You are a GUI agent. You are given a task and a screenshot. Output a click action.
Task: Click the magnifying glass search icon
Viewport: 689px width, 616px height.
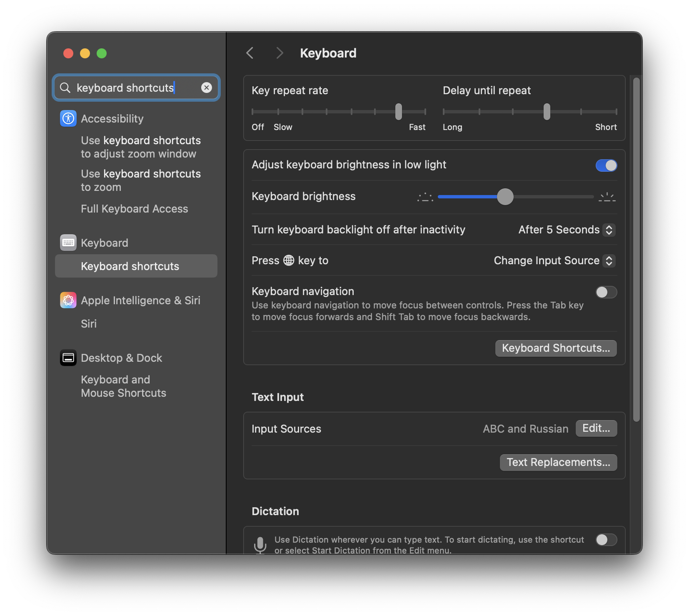(65, 88)
